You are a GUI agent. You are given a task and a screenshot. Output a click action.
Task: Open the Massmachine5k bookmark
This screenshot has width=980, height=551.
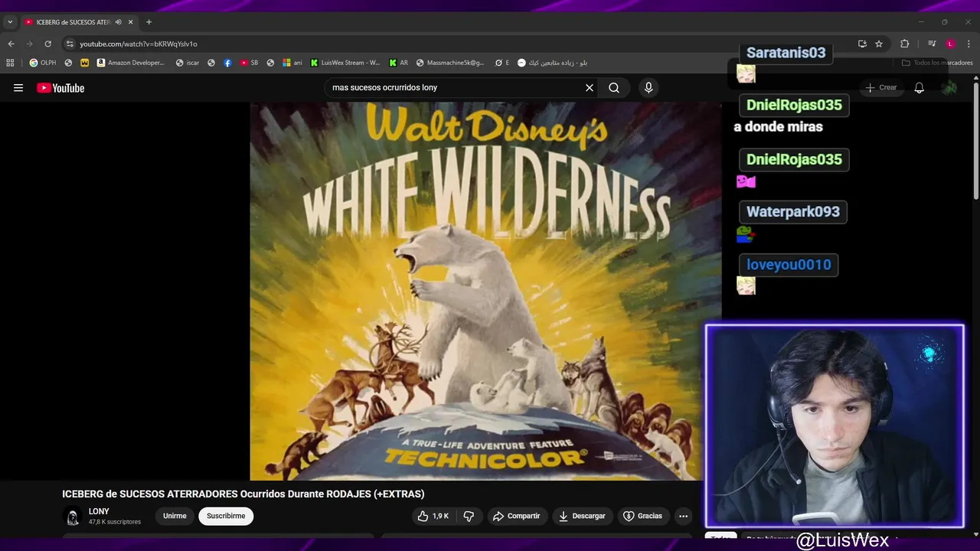click(450, 63)
